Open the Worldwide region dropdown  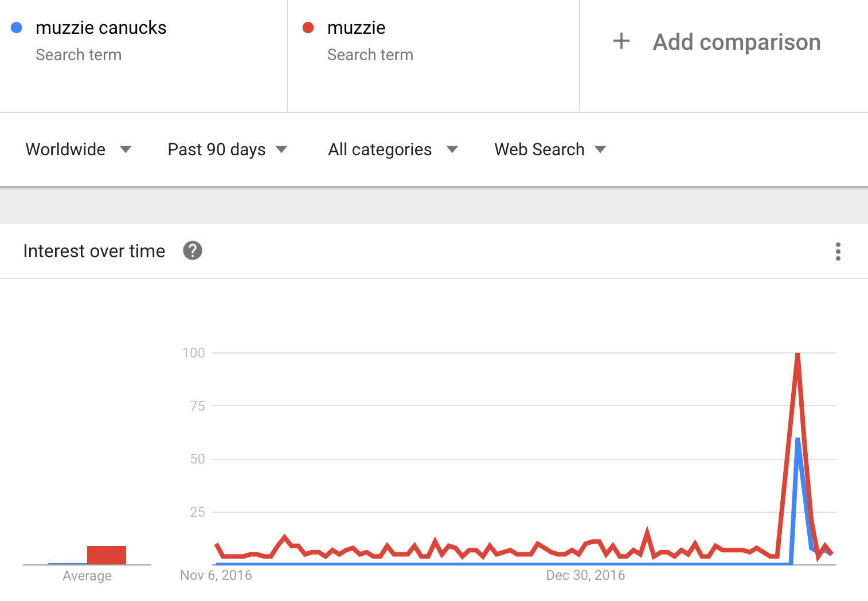pos(78,150)
